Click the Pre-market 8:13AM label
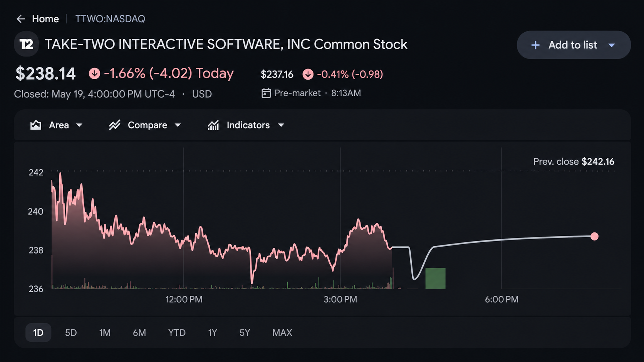Viewport: 644px width, 362px height. point(318,93)
